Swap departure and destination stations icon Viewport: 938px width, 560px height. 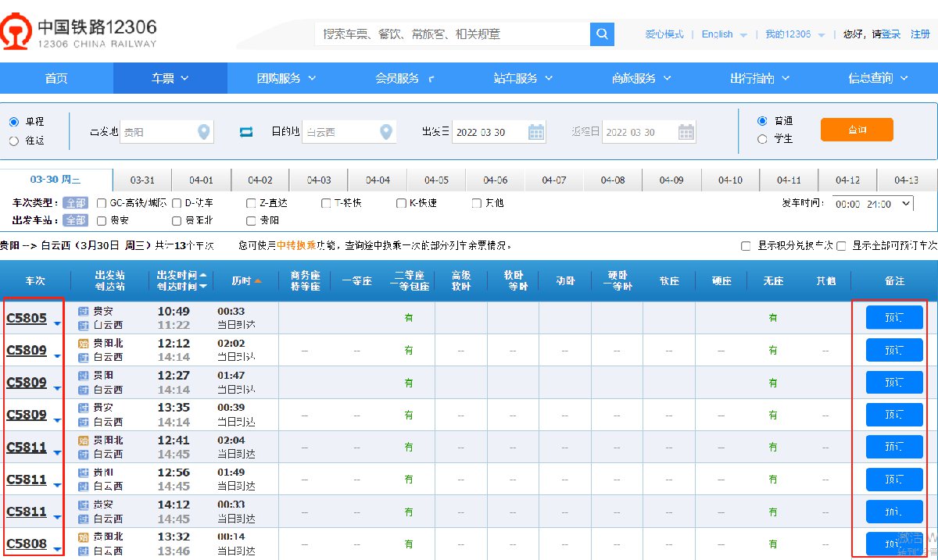pyautogui.click(x=246, y=132)
